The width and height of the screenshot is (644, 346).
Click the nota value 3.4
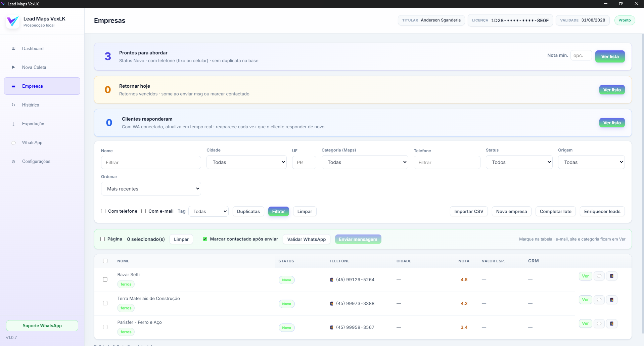point(464,327)
